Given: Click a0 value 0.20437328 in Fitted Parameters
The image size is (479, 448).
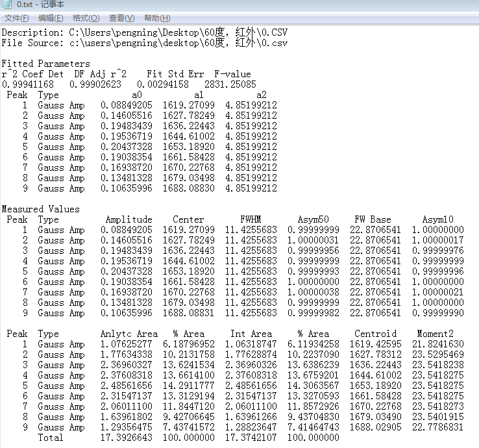Looking at the screenshot, I should click(127, 147).
